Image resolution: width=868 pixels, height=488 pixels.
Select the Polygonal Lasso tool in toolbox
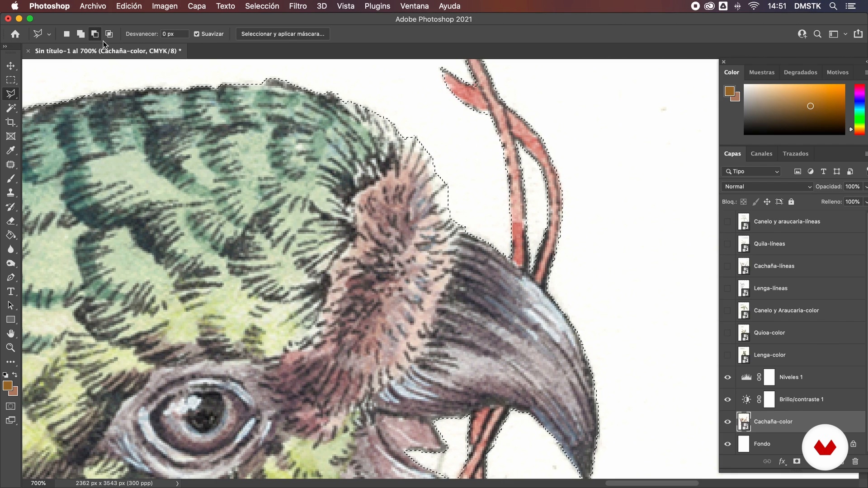tap(11, 94)
